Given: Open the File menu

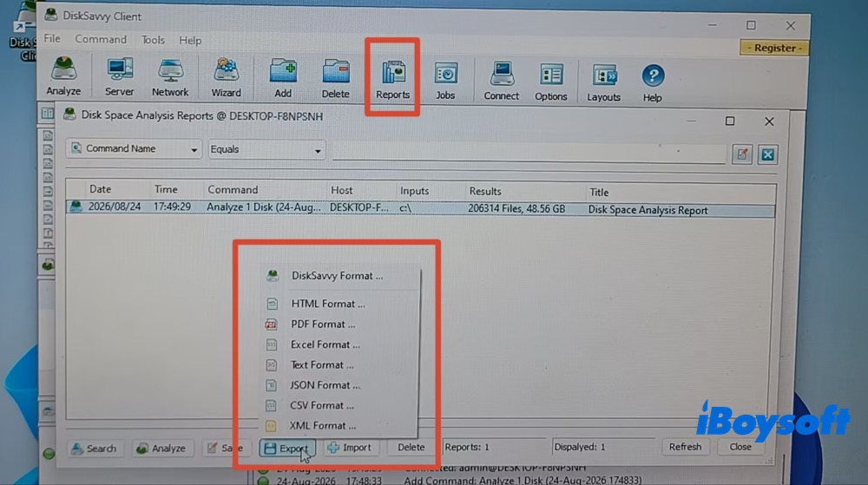Looking at the screenshot, I should pyautogui.click(x=52, y=39).
